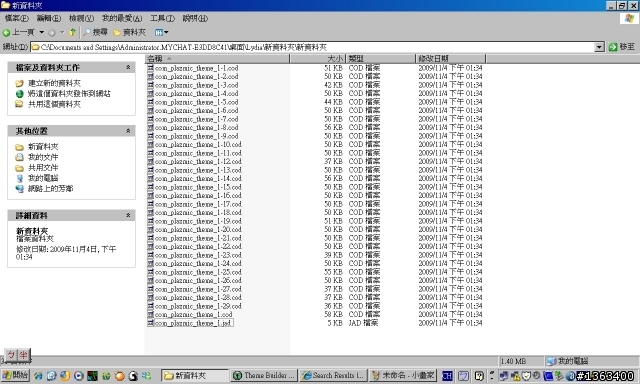Image resolution: width=640 pixels, height=384 pixels.
Task: Open 我的文件 in the side panel
Action: (43, 157)
